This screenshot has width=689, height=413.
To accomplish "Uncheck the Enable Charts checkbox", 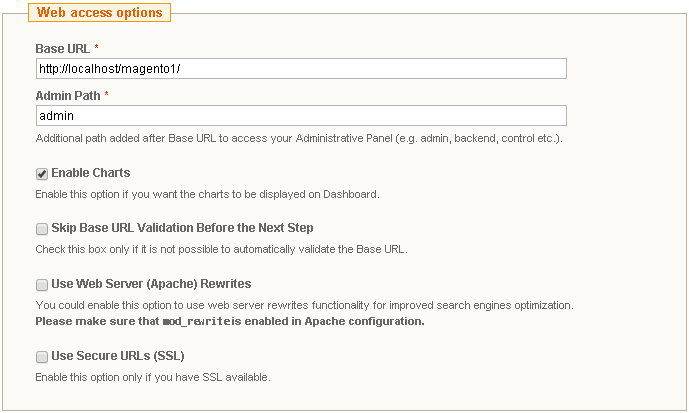I will [x=42, y=174].
